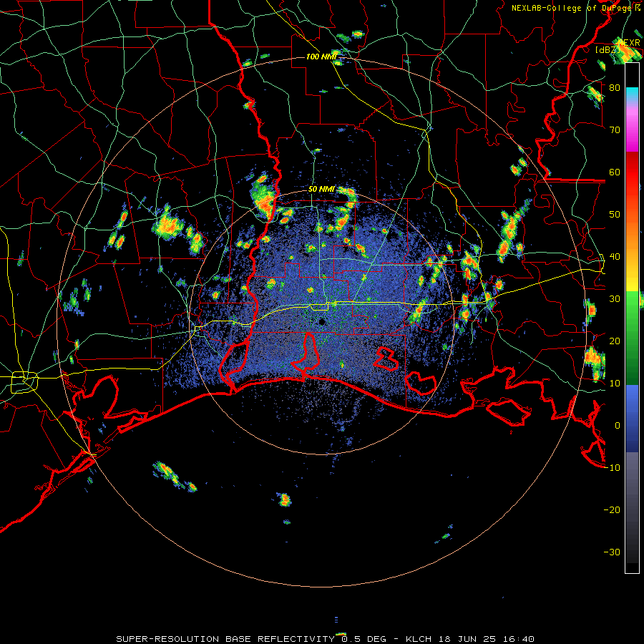This screenshot has width=644, height=644.
Task: Click the NEXLAB-College of DuPage credit text
Action: 575,8
